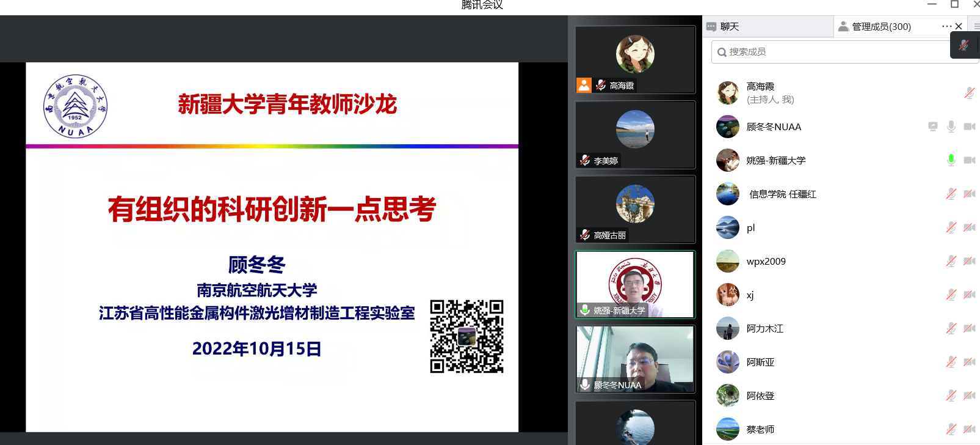Select 顾冬冬NUAA's avatar in member list

[x=728, y=127]
